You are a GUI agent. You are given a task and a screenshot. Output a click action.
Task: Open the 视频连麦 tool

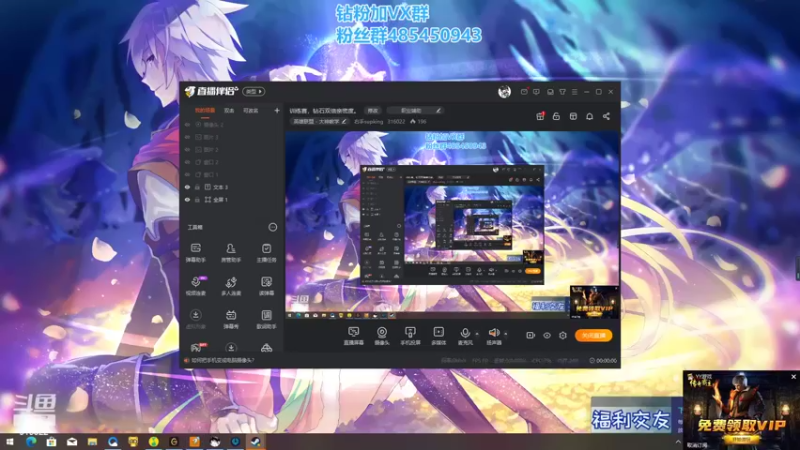(195, 286)
